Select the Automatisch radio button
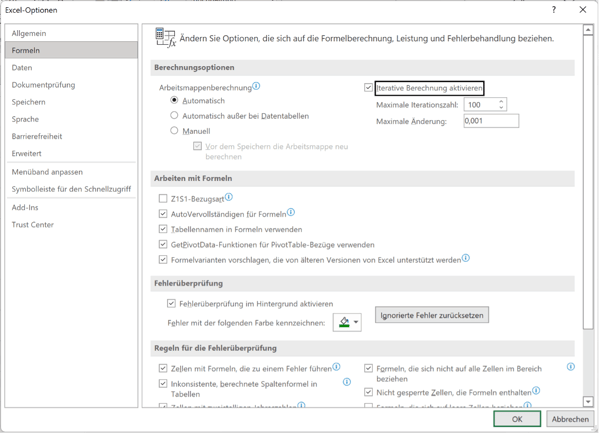Image resolution: width=600 pixels, height=434 pixels. (x=174, y=100)
